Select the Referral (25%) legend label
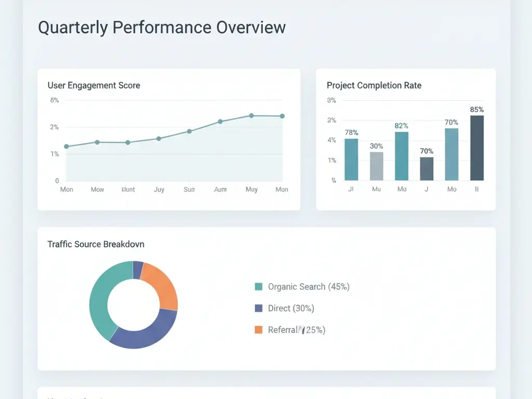This screenshot has height=399, width=532. (296, 330)
